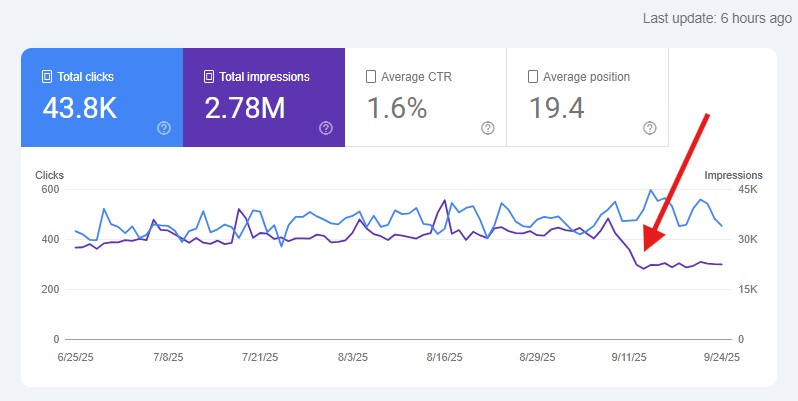Enable the Average position checkbox
The image size is (798, 401).
[533, 77]
